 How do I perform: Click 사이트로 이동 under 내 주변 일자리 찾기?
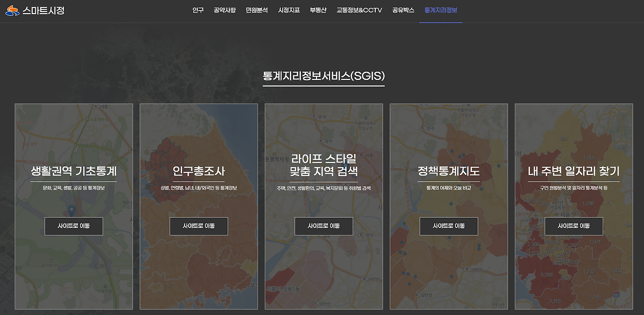coord(574,226)
